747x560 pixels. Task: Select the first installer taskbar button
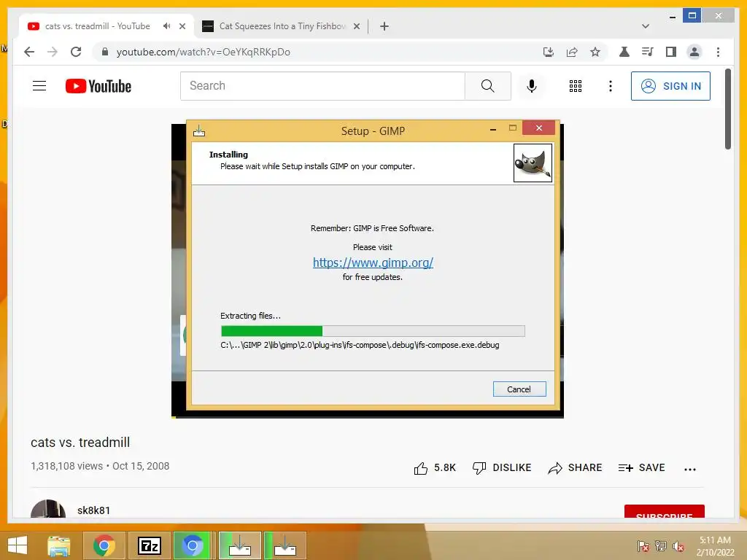(240, 545)
